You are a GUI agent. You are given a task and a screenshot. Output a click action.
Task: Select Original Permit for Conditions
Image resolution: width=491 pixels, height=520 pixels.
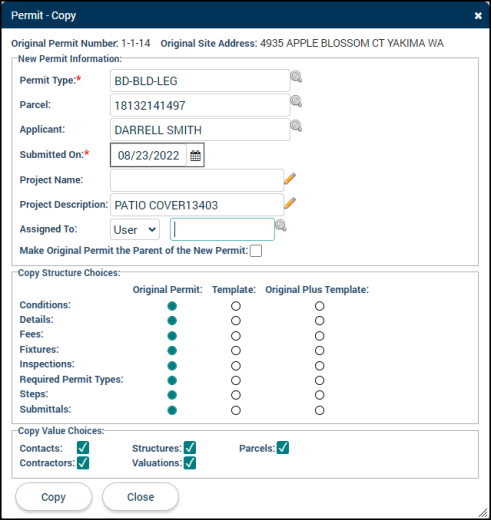pyautogui.click(x=172, y=306)
